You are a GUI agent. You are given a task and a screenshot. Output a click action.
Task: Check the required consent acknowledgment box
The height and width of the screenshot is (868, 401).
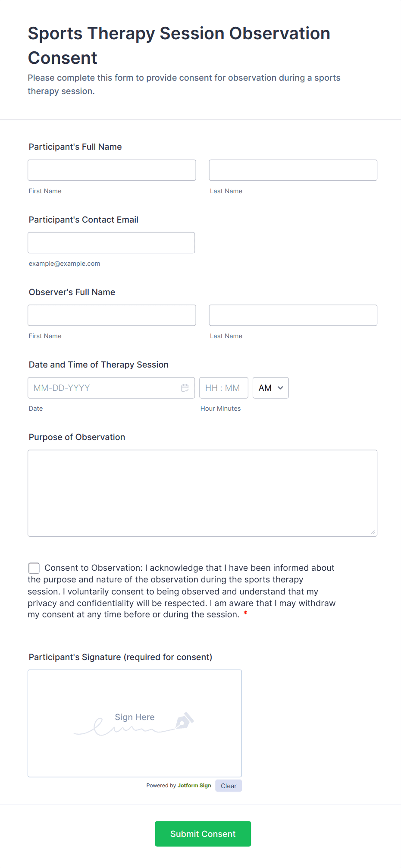coord(34,568)
